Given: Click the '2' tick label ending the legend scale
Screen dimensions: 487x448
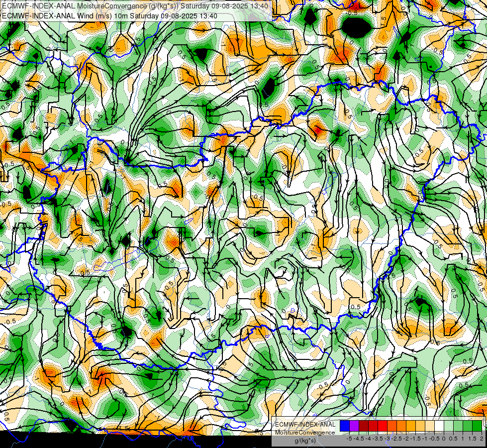Looking at the screenshot, I should click(x=482, y=439).
